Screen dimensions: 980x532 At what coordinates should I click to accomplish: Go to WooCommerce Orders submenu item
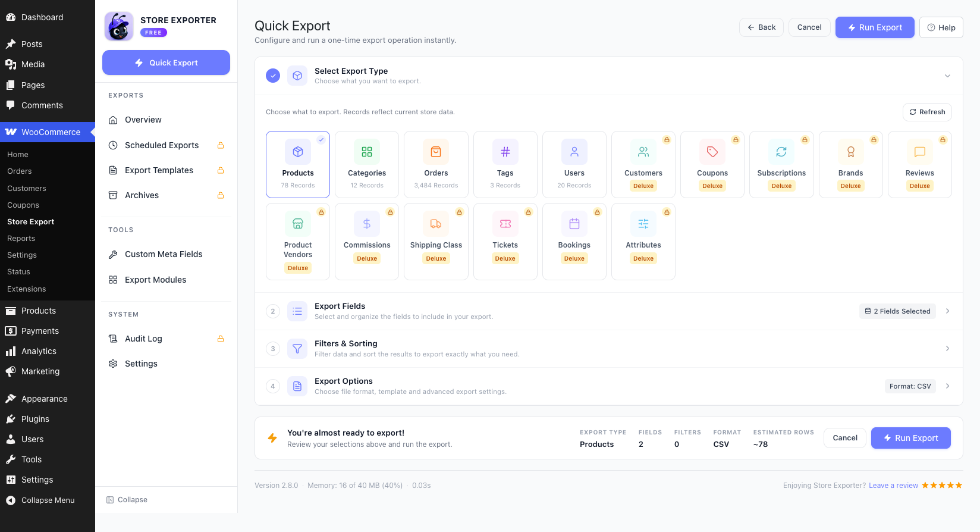[x=48, y=171]
